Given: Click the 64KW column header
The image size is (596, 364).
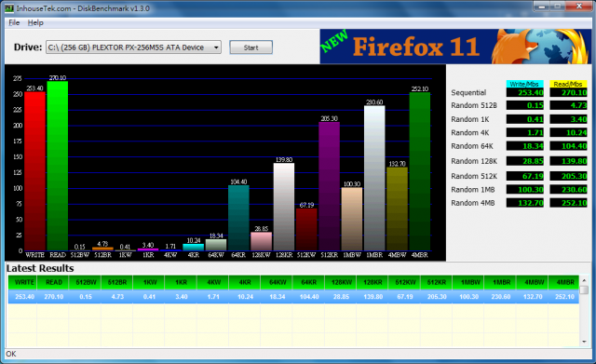Looking at the screenshot, I should coord(278,282).
